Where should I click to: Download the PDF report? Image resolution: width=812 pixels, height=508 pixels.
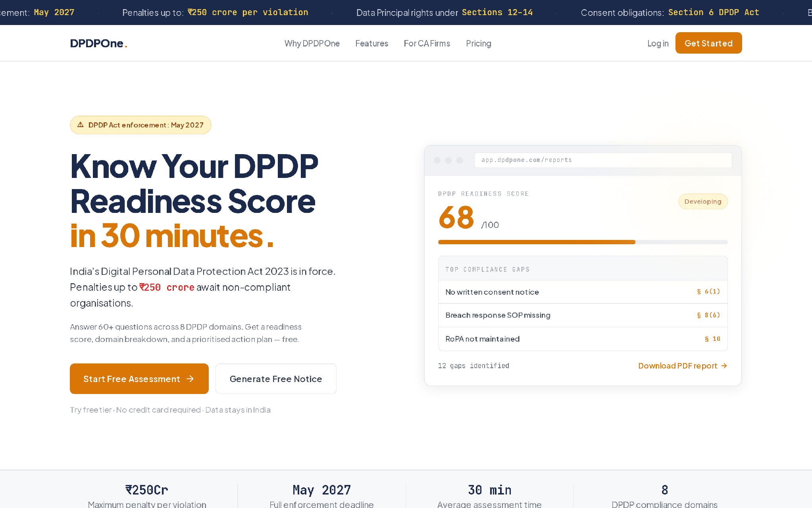(x=683, y=366)
